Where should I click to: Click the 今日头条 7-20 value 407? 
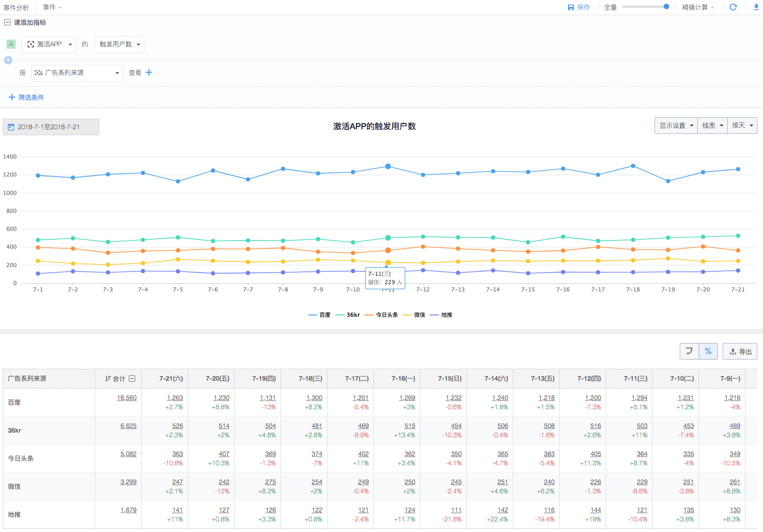tap(224, 454)
